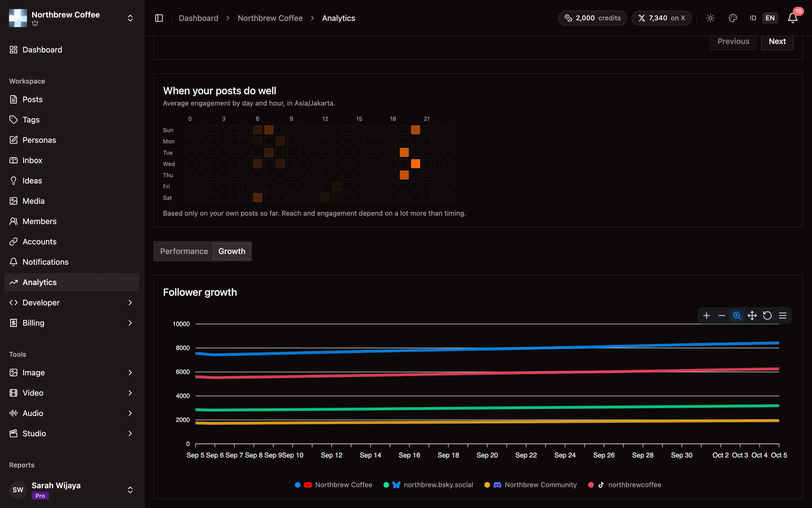812x508 pixels.
Task: Expand the Image tools menu
Action: click(72, 373)
